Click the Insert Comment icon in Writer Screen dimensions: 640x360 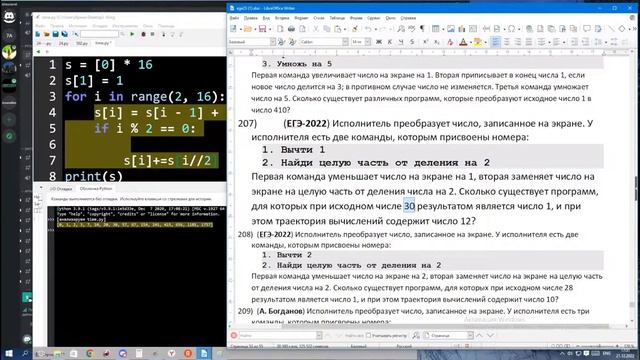587,29
